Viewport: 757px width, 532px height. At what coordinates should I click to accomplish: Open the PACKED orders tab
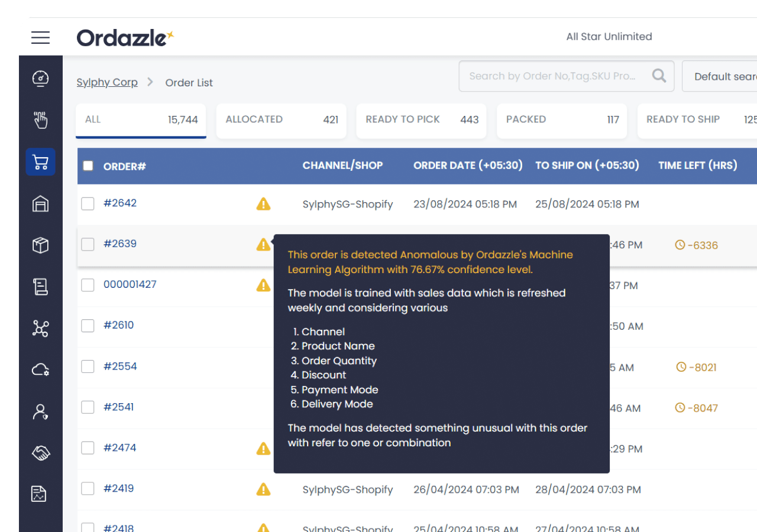click(x=561, y=119)
